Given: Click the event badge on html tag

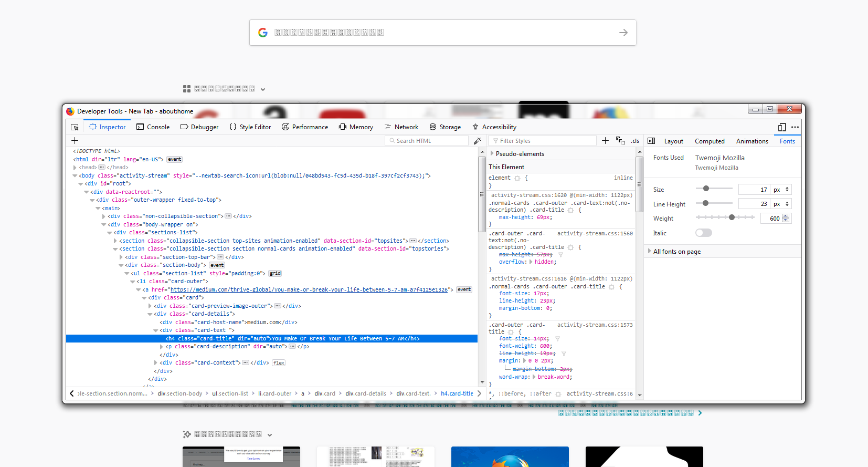Looking at the screenshot, I should point(175,159).
